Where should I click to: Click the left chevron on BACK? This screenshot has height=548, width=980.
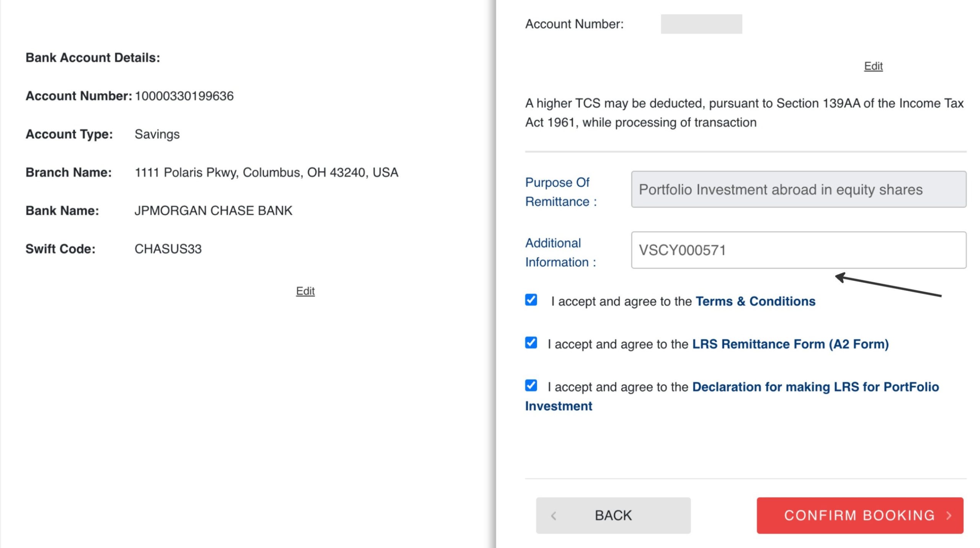point(554,516)
